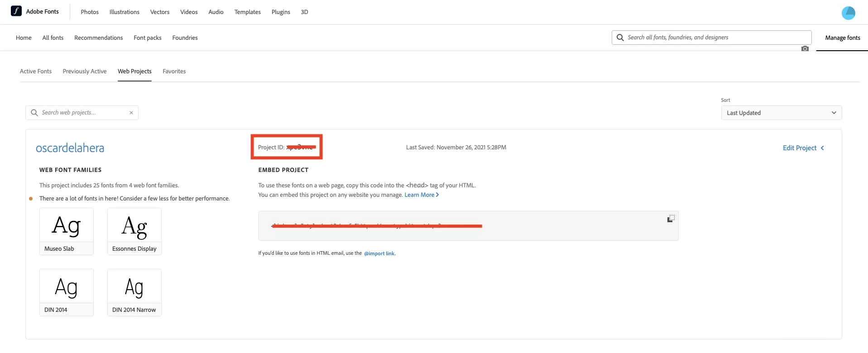Open Audio in the top navigation

coord(216,12)
